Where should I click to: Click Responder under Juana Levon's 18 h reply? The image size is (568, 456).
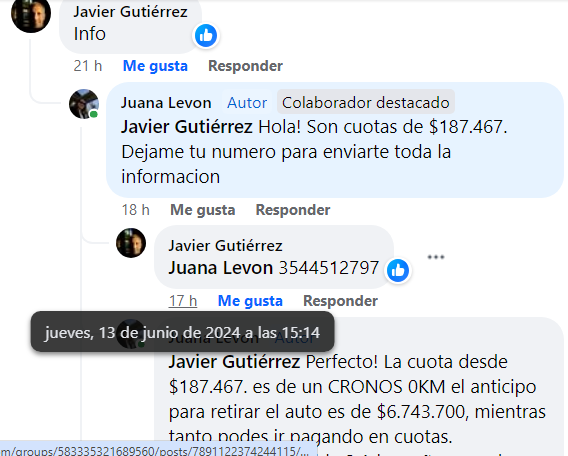pyautogui.click(x=293, y=210)
